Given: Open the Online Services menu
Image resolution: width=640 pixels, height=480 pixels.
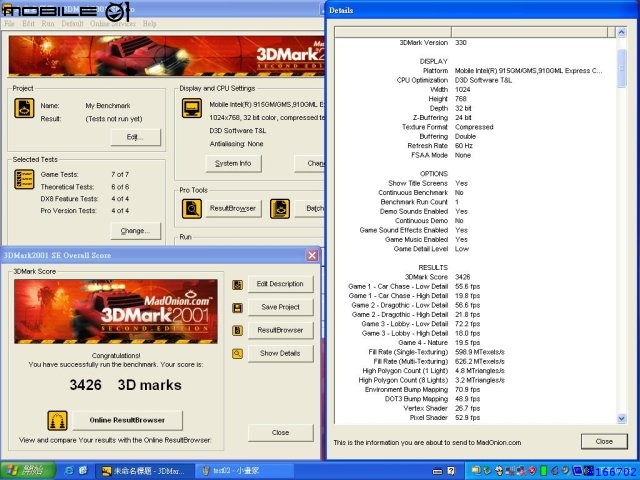Looking at the screenshot, I should tap(113, 24).
